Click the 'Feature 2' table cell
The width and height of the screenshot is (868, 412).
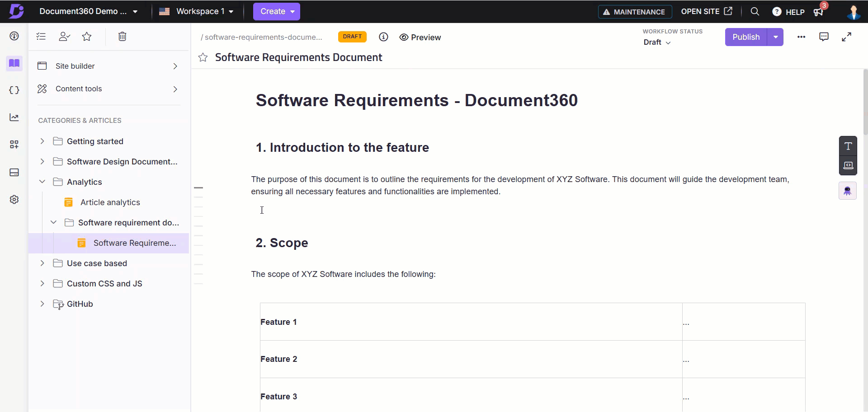(471, 359)
